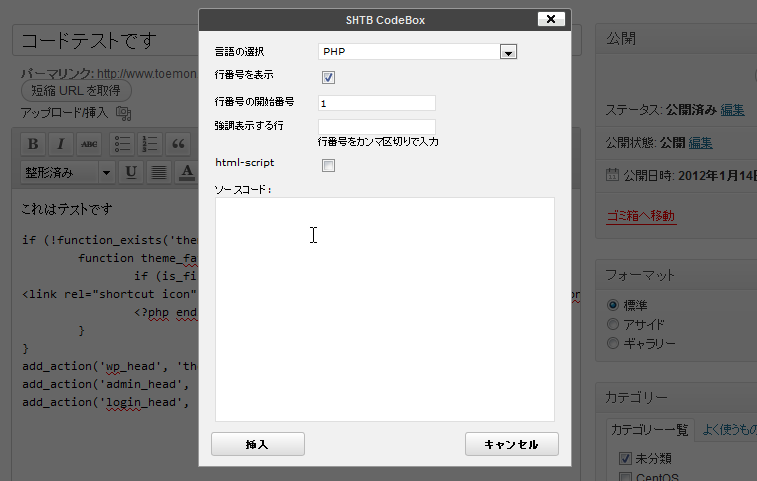Open the 整形済み paragraph format dropdown
The height and width of the screenshot is (481, 757).
pos(68,172)
